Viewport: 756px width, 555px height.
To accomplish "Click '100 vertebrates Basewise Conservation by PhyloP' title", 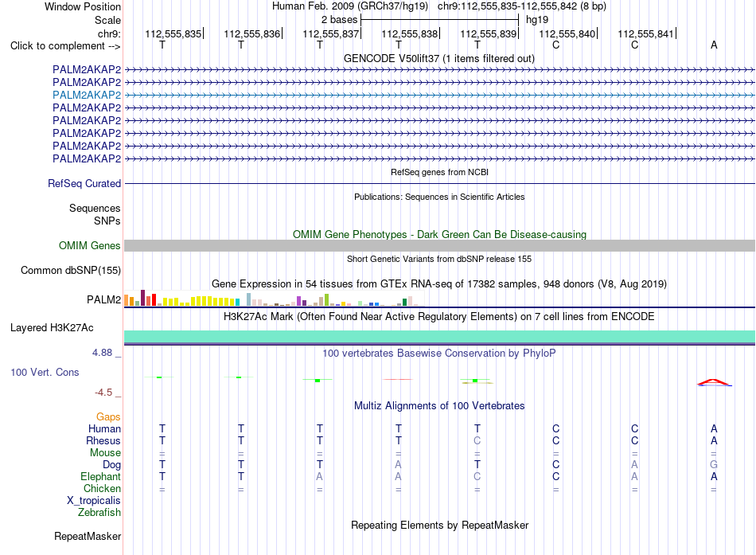I will (x=439, y=354).
